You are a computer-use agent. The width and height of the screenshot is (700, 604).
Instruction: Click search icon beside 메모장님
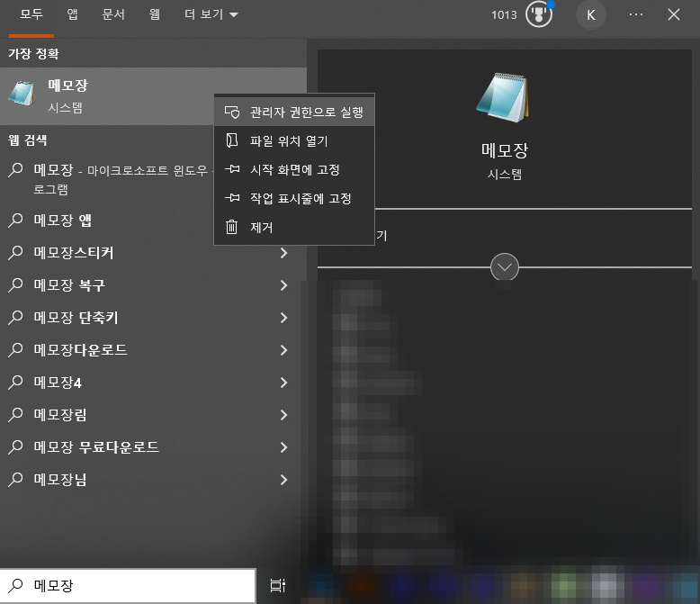(x=15, y=480)
